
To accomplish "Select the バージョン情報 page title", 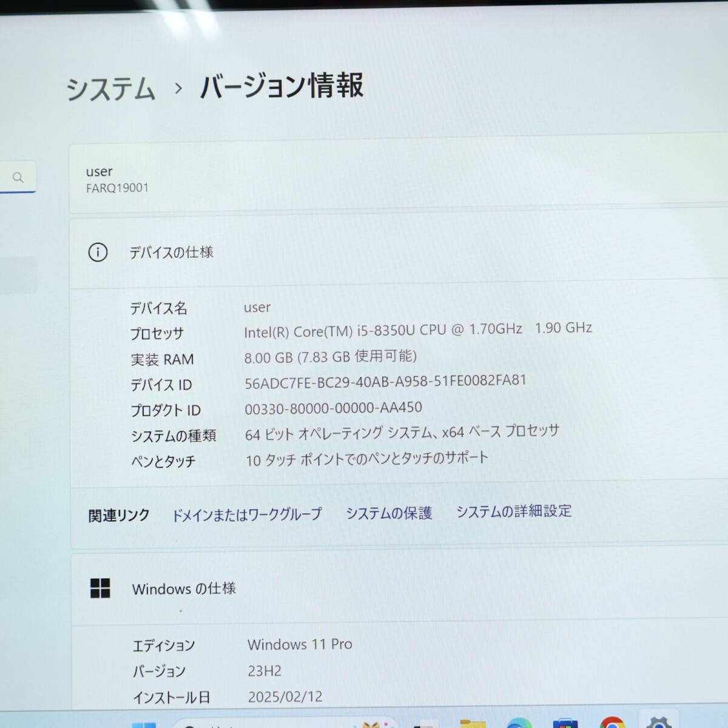I will tap(281, 86).
